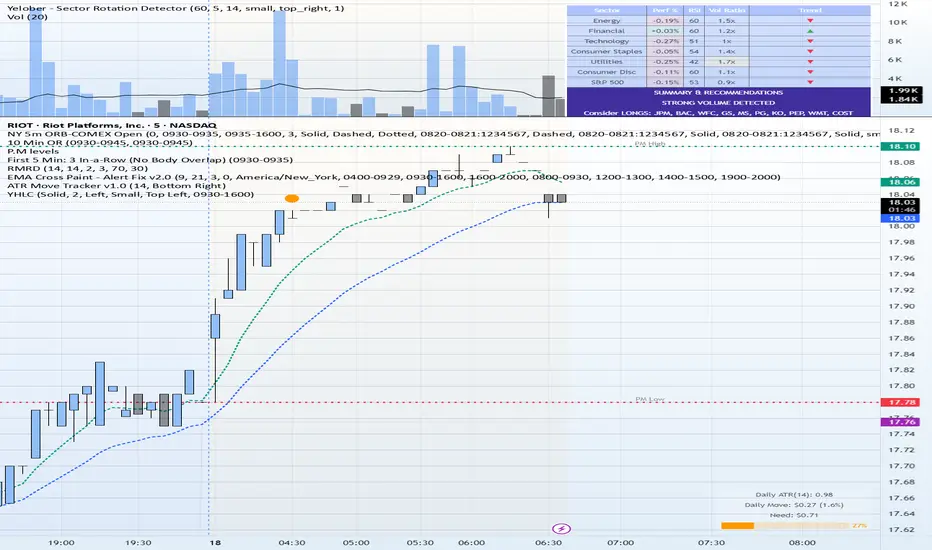
Task: Click the S&P 500 row label
Action: pos(606,82)
